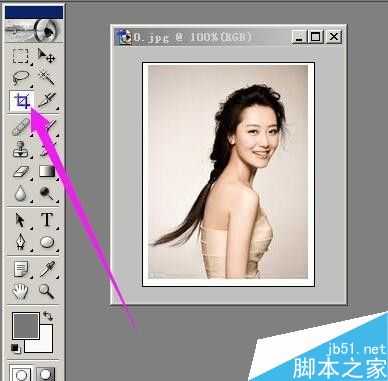Maximize the 0.jpg document window
The image size is (388, 381).
(315, 37)
